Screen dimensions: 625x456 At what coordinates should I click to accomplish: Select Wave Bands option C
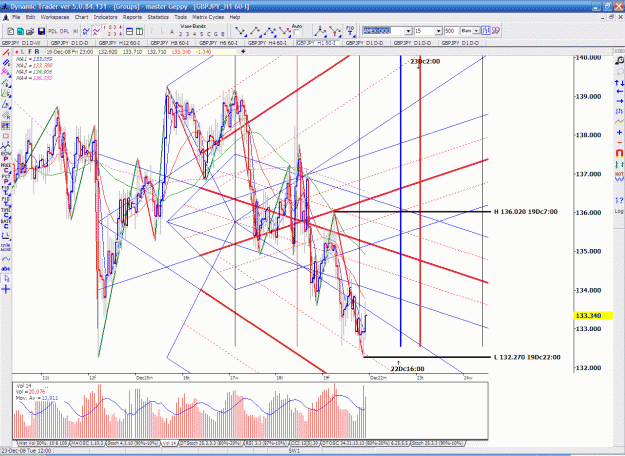click(x=208, y=34)
